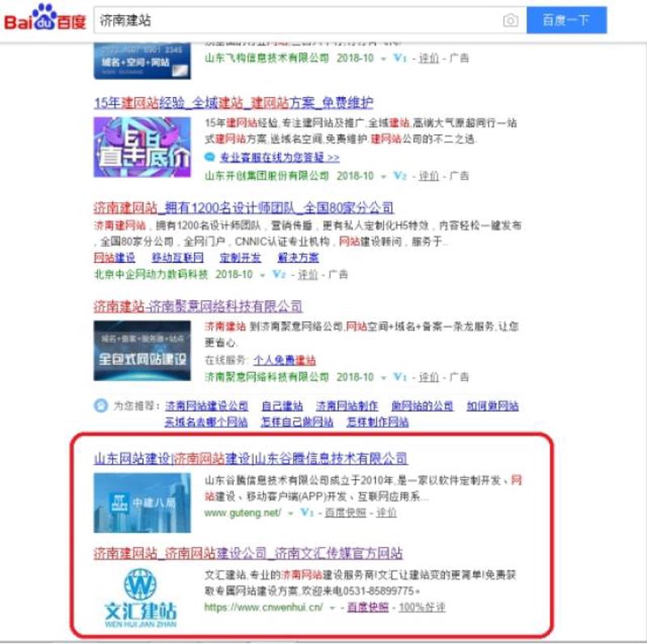Expand dropdown arrow after 山东开创集团股份有限公司
647x644 pixels.
coord(383,176)
